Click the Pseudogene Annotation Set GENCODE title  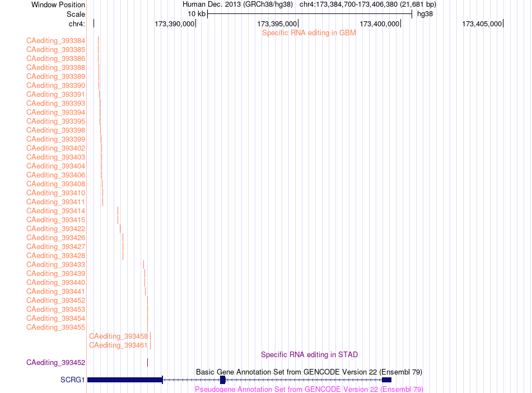309,389
